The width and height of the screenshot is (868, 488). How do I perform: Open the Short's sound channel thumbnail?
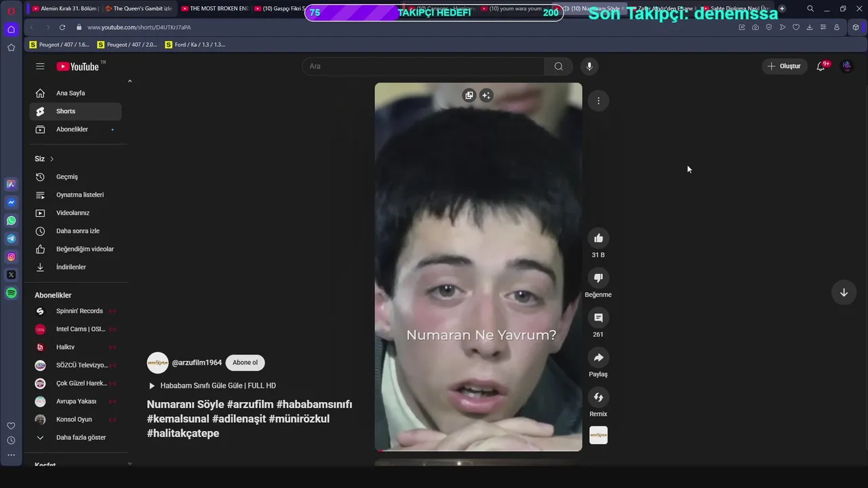pos(598,435)
